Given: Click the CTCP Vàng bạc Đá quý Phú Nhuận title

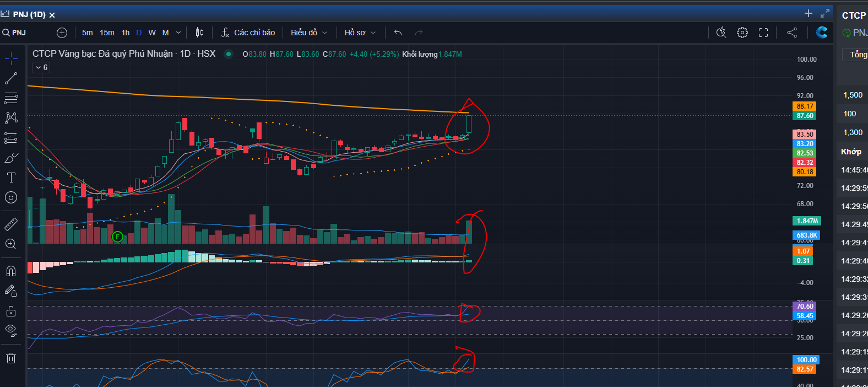Looking at the screenshot, I should (102, 54).
